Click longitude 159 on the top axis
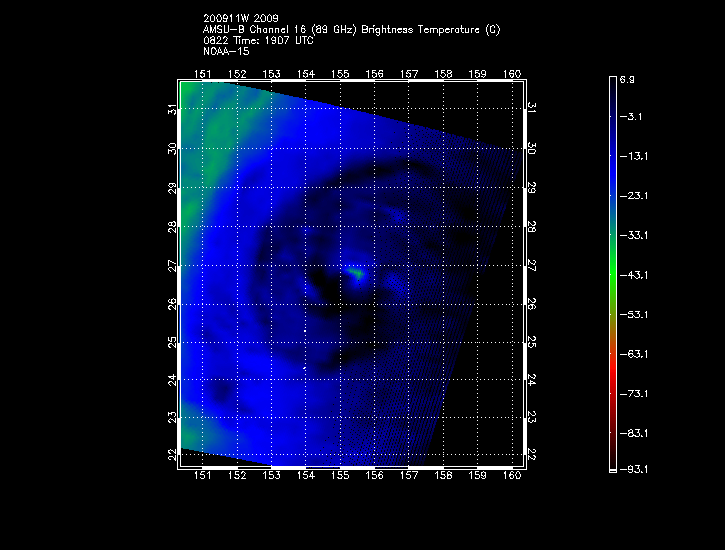The height and width of the screenshot is (550, 725). point(477,74)
